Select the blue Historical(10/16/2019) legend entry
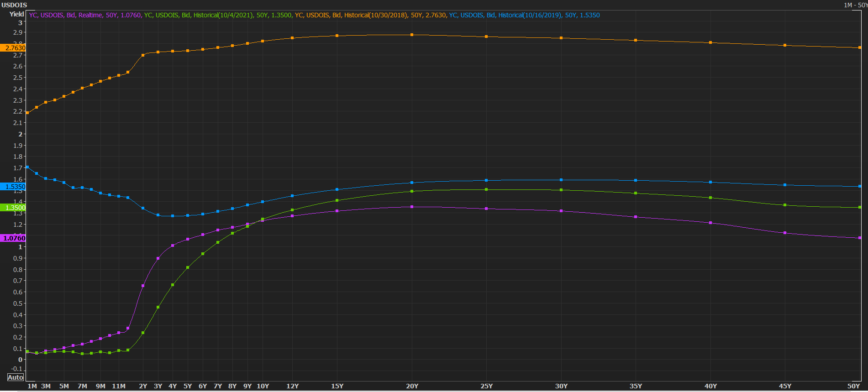The image size is (868, 392). [524, 15]
